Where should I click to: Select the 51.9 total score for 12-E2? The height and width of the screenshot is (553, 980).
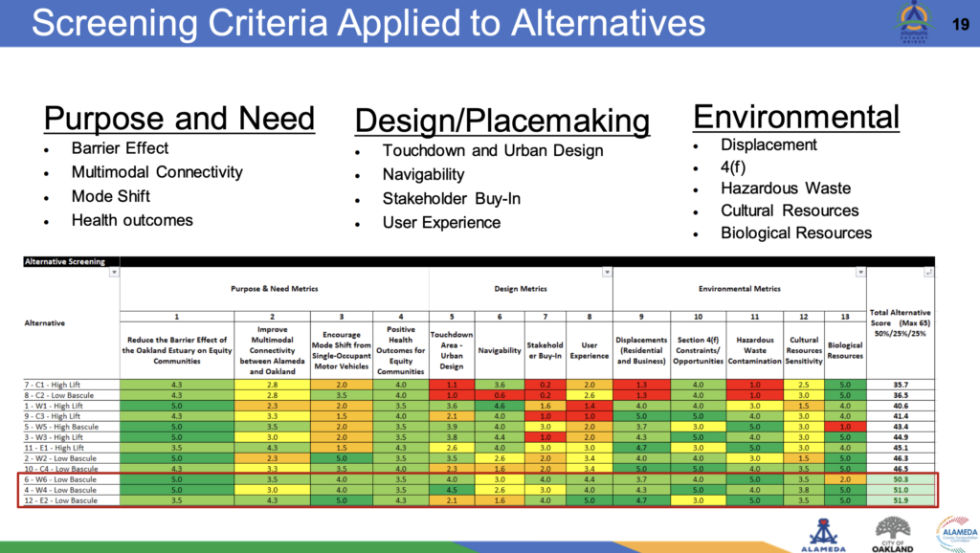902,499
